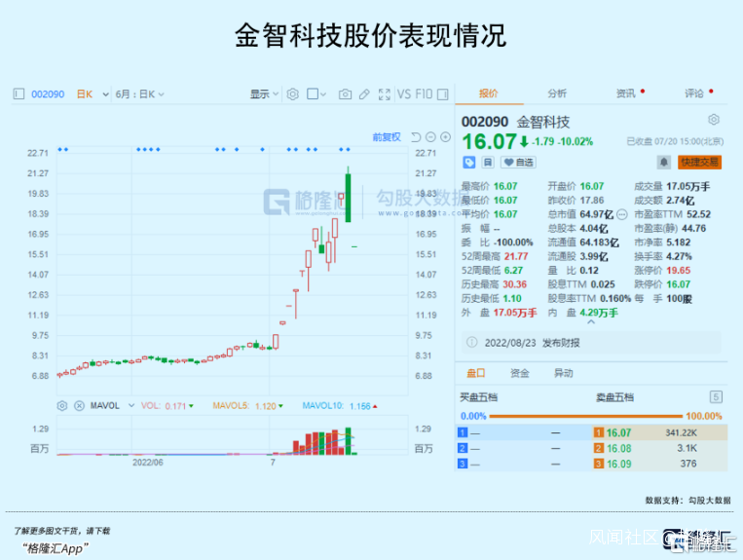The height and width of the screenshot is (560, 743).
Task: Open chart settings gear in toolbar
Action: point(293,94)
